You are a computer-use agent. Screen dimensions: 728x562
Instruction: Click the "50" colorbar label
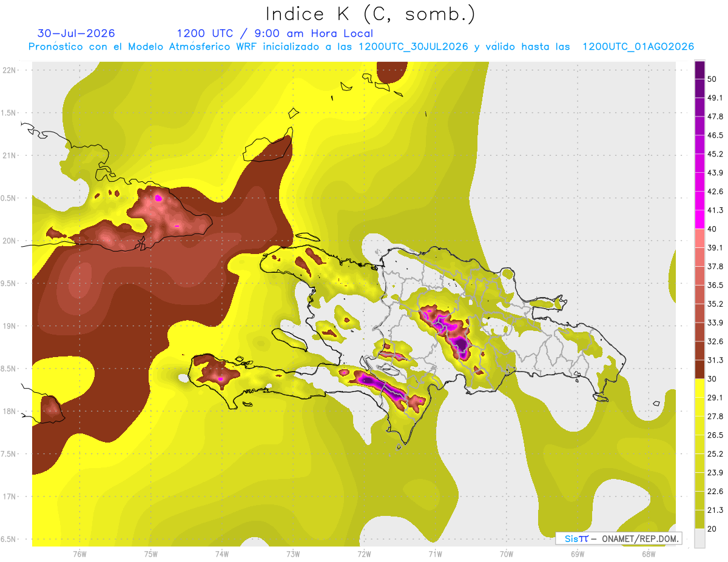712,79
